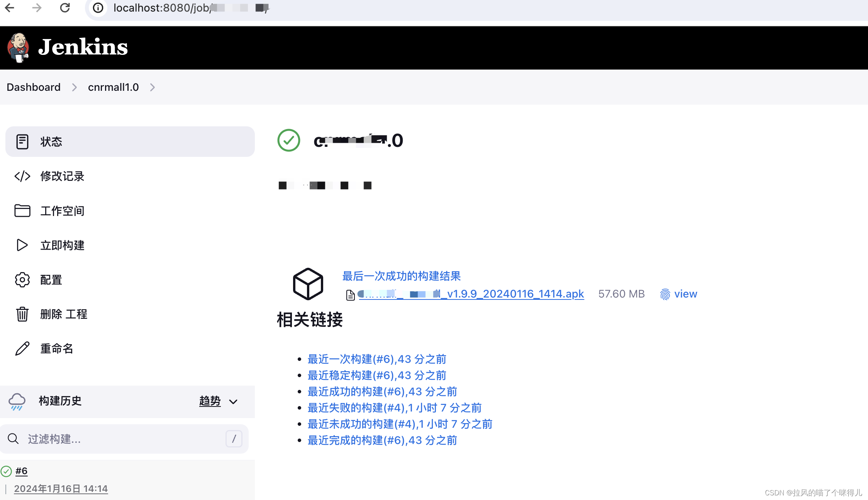Start build with 立即构建 play icon

coord(22,245)
